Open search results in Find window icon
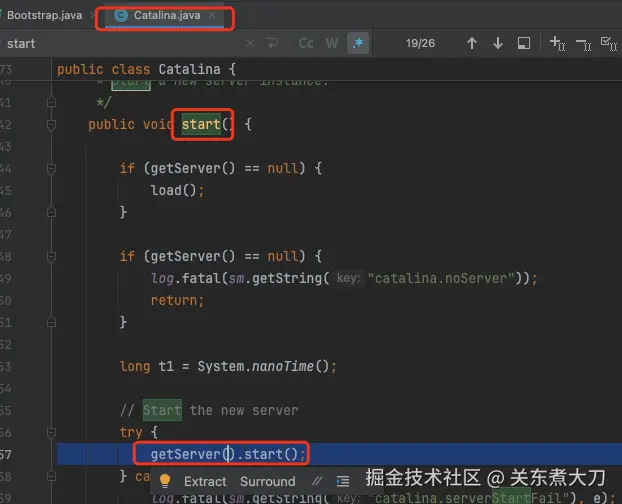 point(524,43)
